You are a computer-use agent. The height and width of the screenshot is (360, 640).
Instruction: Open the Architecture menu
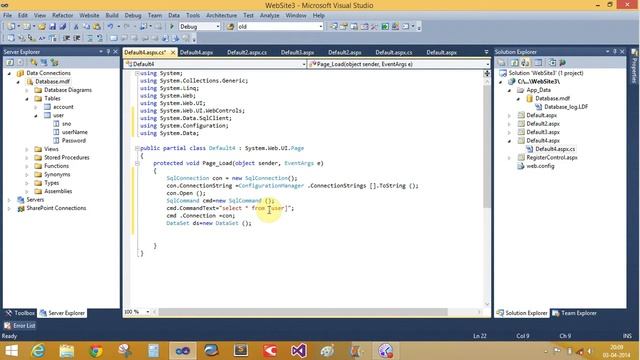(x=221, y=15)
